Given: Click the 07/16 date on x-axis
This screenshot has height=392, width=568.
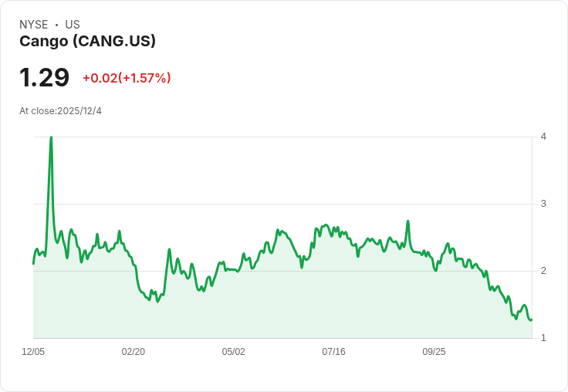Looking at the screenshot, I should click(x=333, y=352).
